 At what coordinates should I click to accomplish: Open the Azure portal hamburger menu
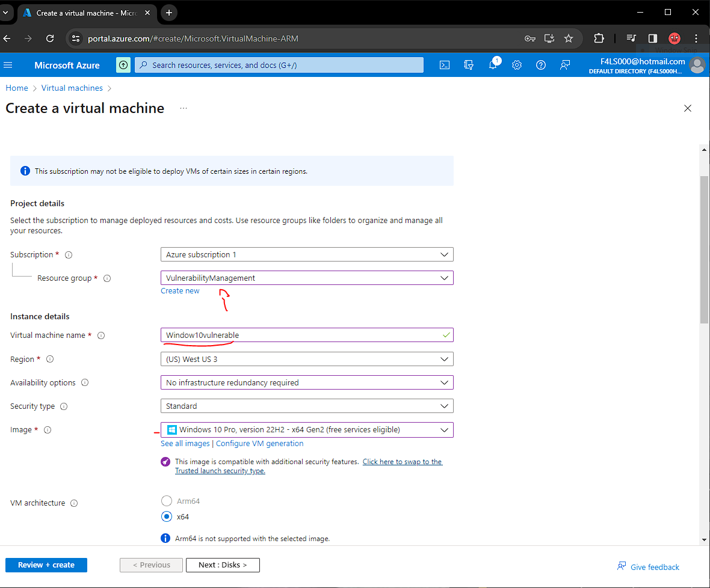tap(8, 65)
